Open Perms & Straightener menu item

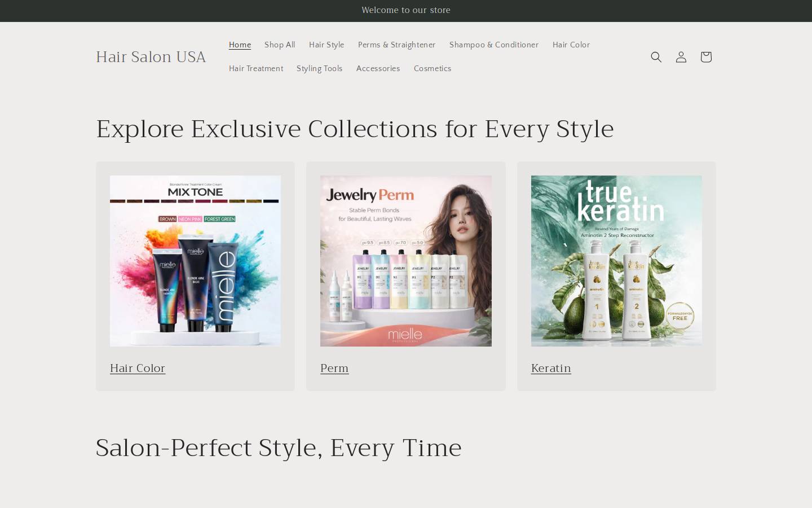[x=396, y=45]
